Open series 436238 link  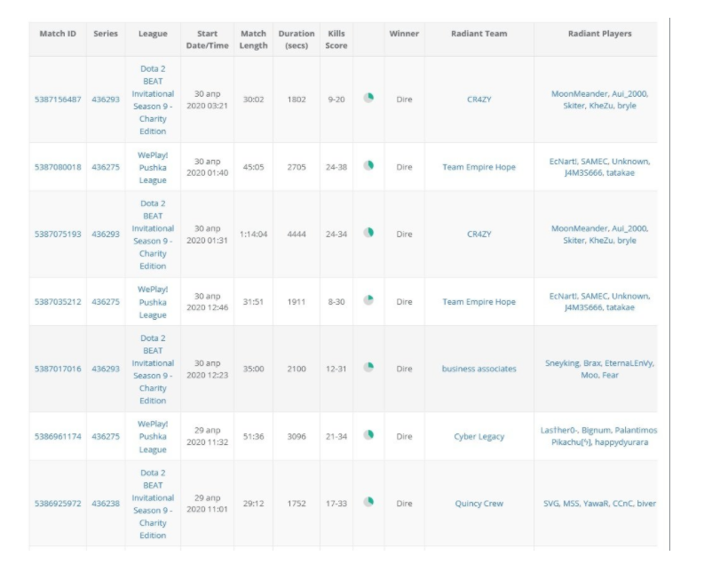click(105, 504)
